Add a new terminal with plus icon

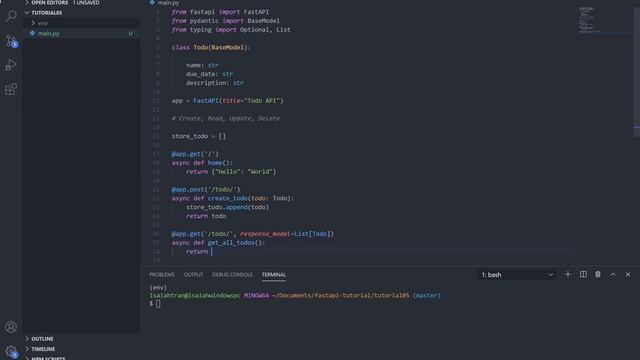[568, 275]
